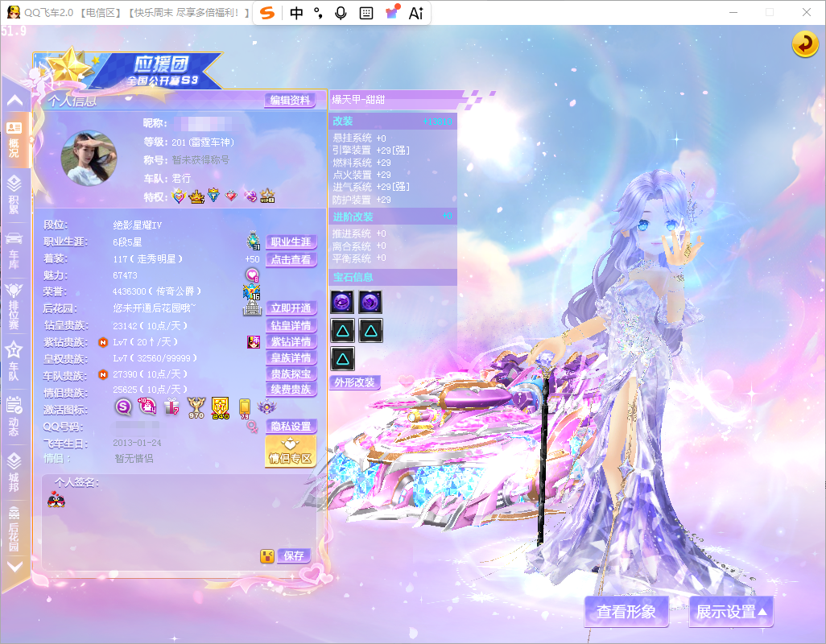Click the second purple gem slot

click(370, 302)
